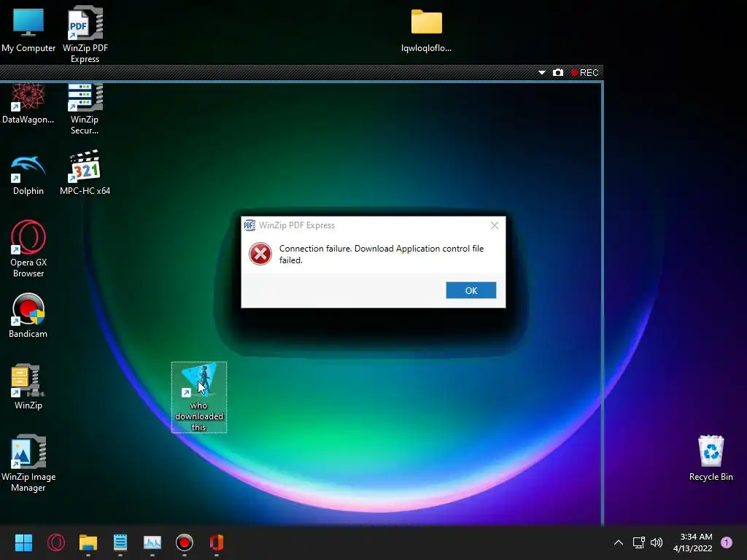Select the WinZip Secur... desktop shortcut
The height and width of the screenshot is (560, 747).
click(85, 109)
